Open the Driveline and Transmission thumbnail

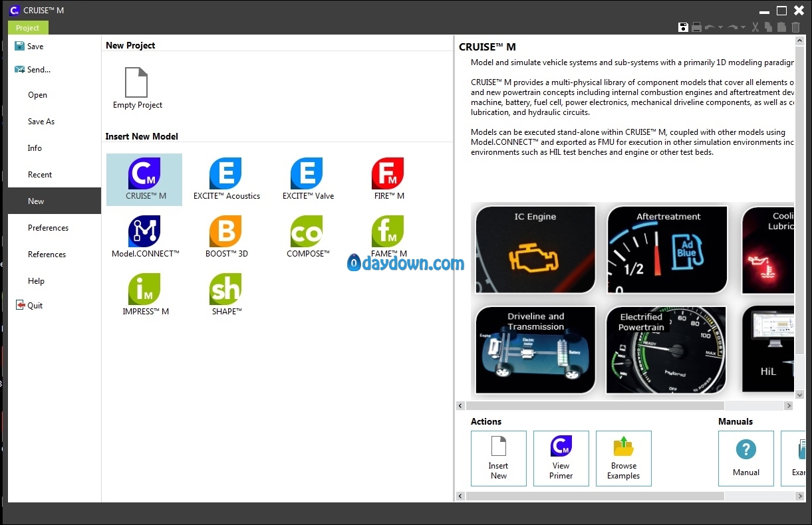tap(535, 350)
